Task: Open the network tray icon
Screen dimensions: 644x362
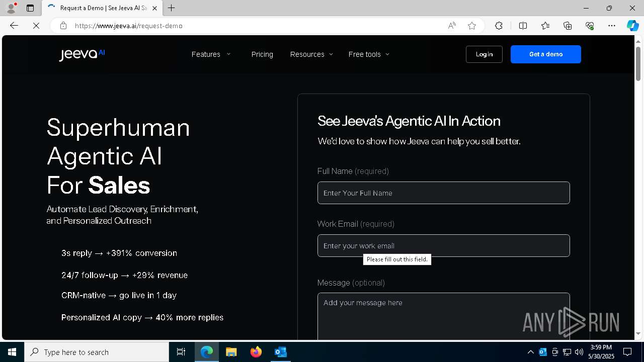Action: click(x=567, y=352)
